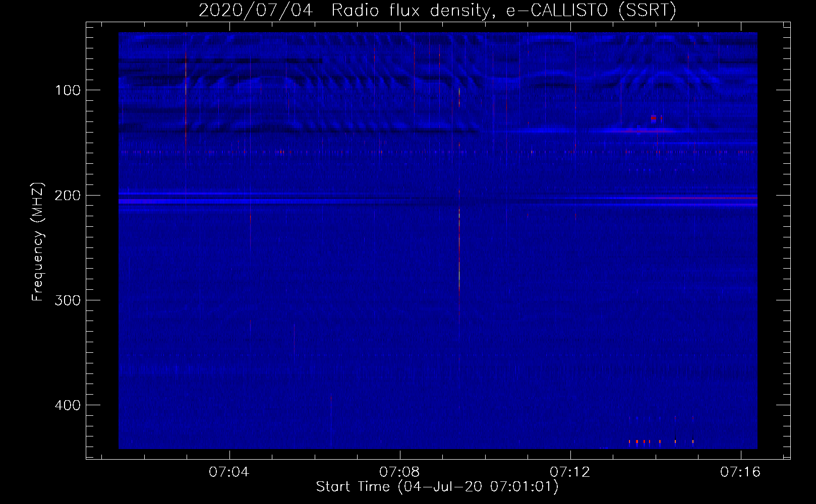
Task: Click the y-axis tick label "200"
Action: [68, 196]
